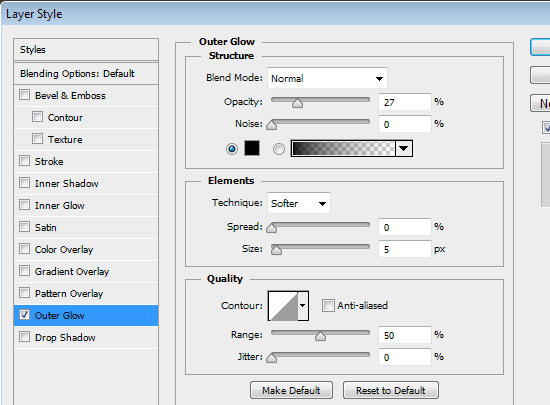Enable the Anti-aliased checkbox

click(x=328, y=305)
